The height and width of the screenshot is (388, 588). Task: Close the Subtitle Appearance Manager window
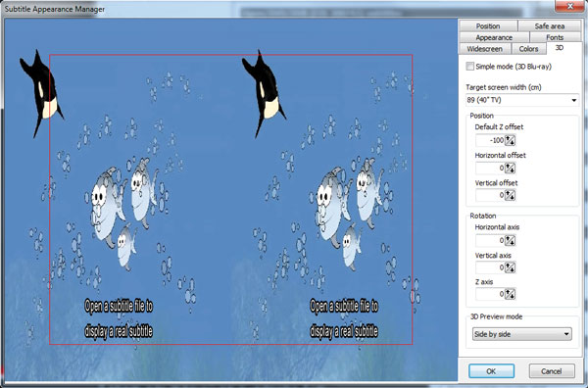tap(569, 6)
